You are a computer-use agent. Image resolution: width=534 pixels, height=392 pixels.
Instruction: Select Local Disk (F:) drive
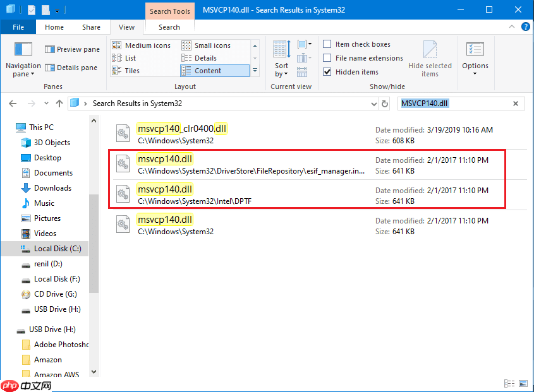[x=51, y=279]
